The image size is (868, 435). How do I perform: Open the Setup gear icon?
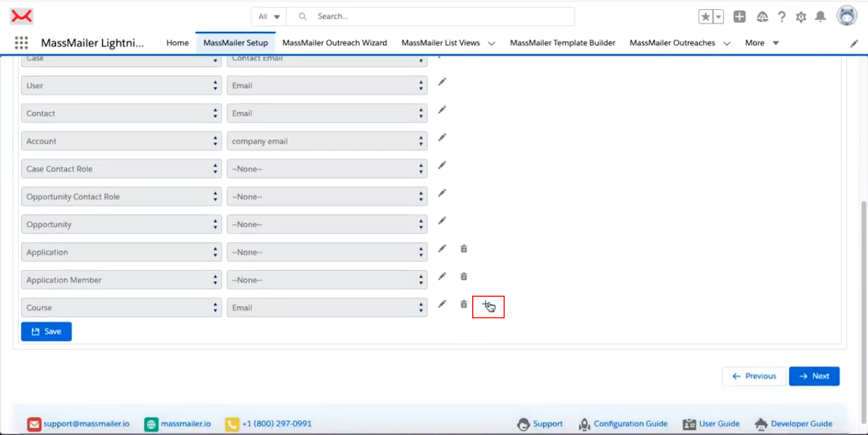click(x=801, y=16)
